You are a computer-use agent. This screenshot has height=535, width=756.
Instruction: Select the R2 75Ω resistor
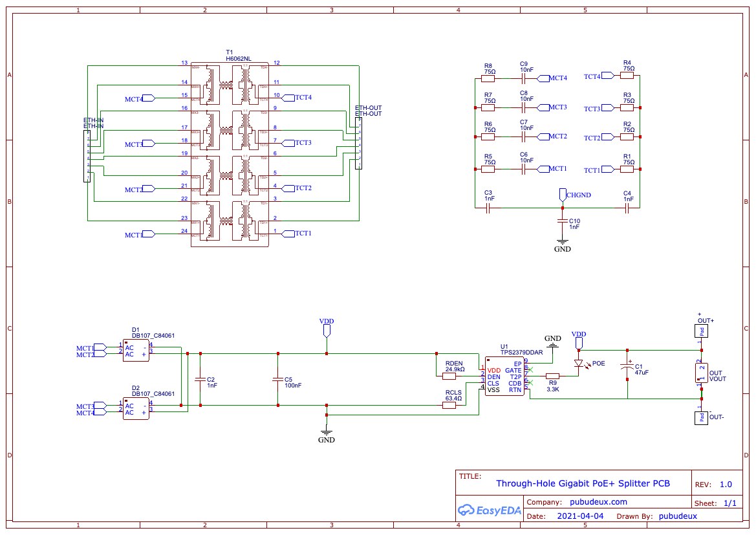627,137
